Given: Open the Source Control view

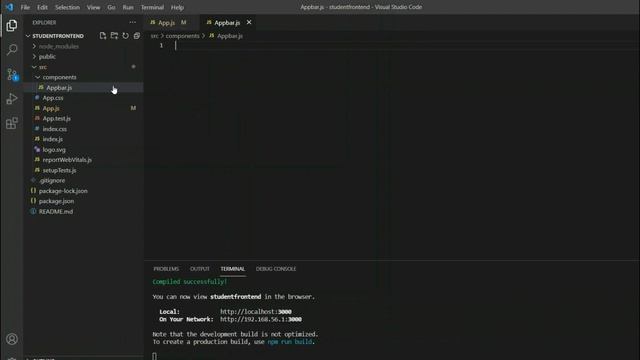Looking at the screenshot, I should [12, 75].
